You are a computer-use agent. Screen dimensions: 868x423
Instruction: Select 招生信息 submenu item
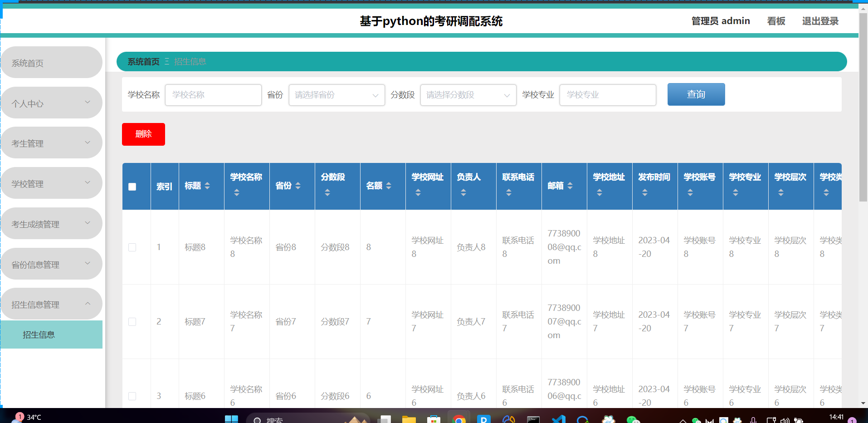(51, 334)
